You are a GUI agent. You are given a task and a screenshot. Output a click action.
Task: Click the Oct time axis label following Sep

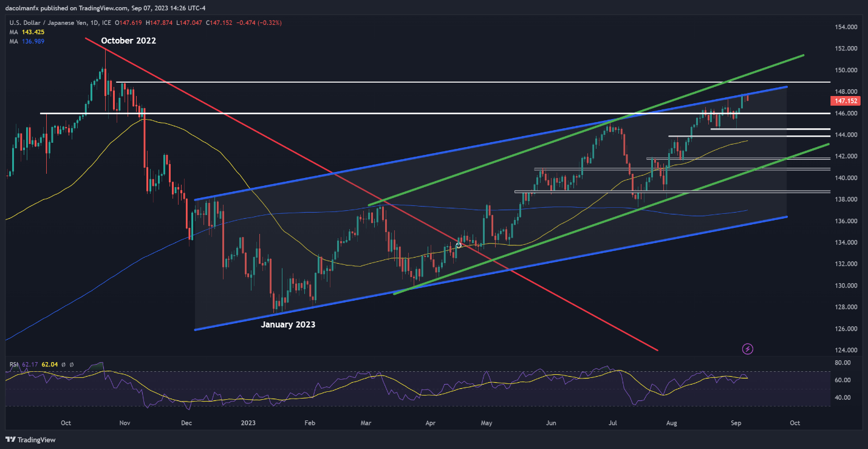795,423
